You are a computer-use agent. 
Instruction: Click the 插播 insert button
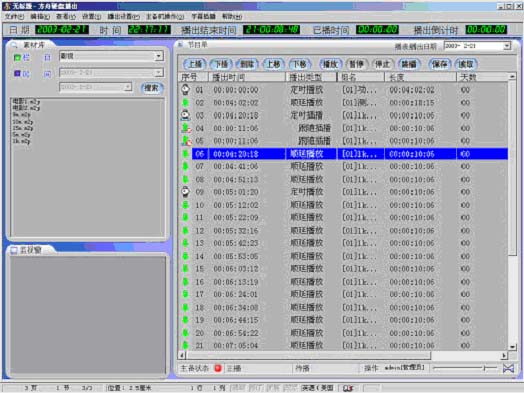tap(409, 64)
